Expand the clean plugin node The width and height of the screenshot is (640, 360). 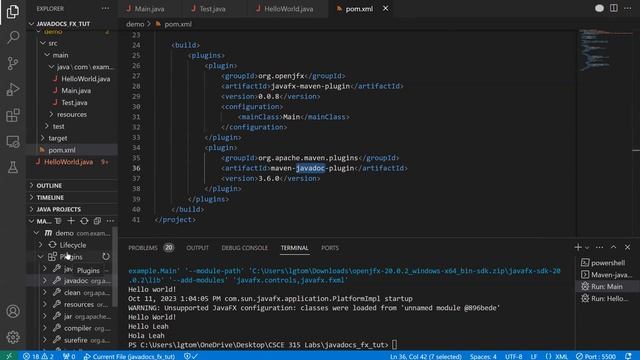[45, 292]
